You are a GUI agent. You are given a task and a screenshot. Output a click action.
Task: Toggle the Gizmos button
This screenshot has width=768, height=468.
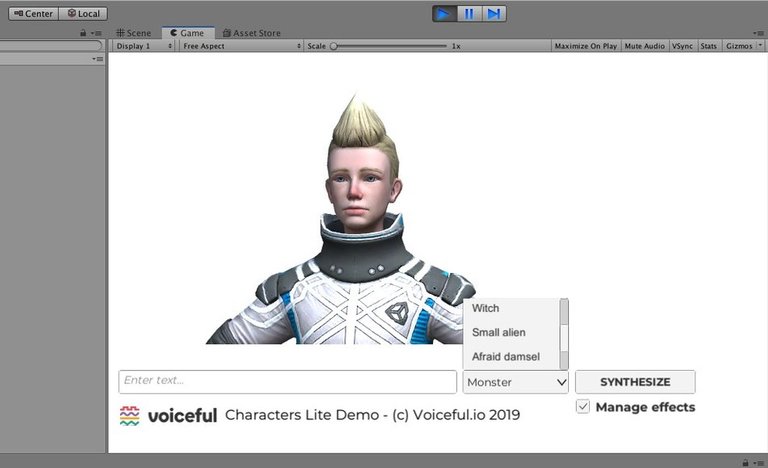[x=739, y=46]
